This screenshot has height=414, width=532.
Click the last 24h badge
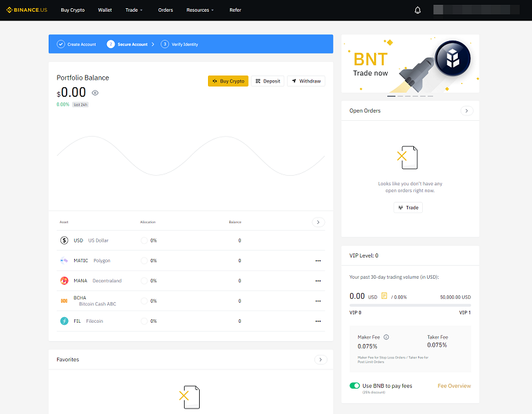point(81,104)
